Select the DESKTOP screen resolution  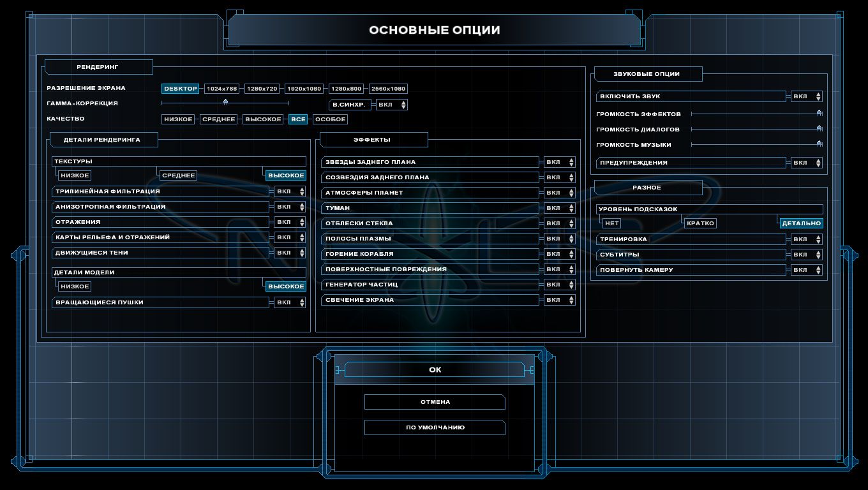coord(181,89)
